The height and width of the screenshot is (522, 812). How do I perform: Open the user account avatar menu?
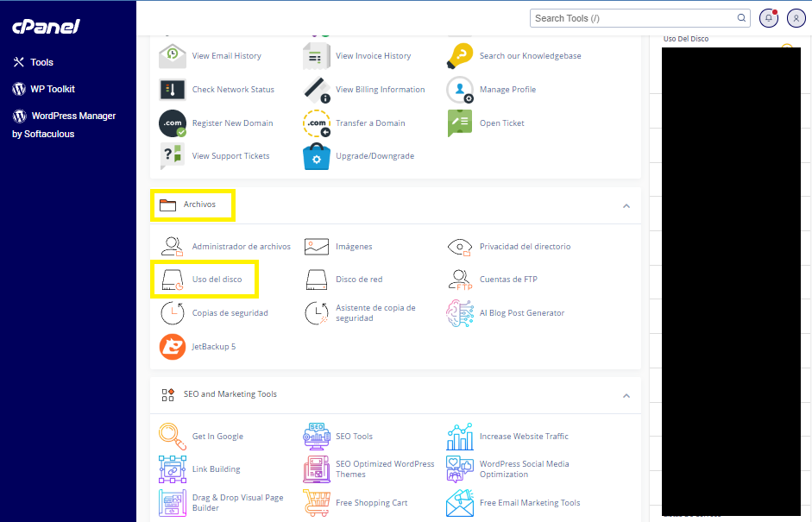(796, 18)
